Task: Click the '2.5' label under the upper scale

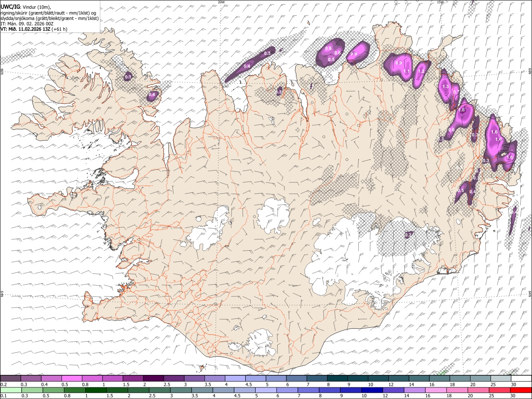Action: (167, 384)
